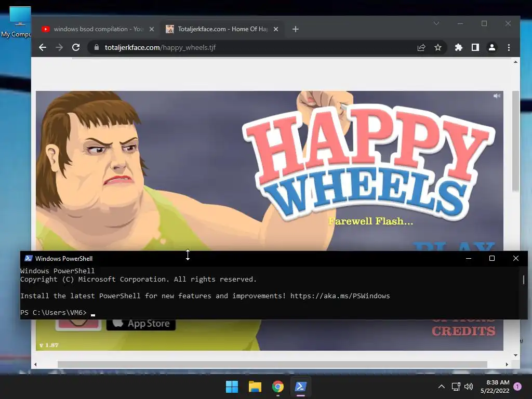532x399 pixels.
Task: Open Chrome profile avatar menu
Action: [x=492, y=47]
